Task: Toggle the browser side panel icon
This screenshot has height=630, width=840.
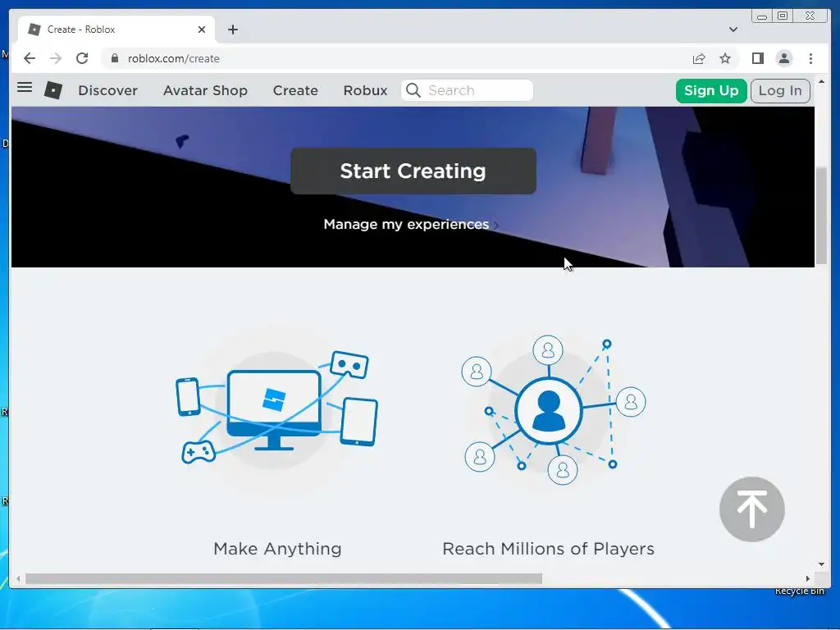Action: click(x=757, y=58)
